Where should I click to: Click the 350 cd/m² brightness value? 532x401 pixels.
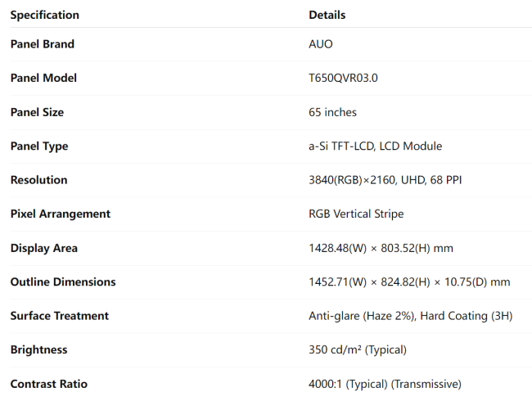click(358, 349)
